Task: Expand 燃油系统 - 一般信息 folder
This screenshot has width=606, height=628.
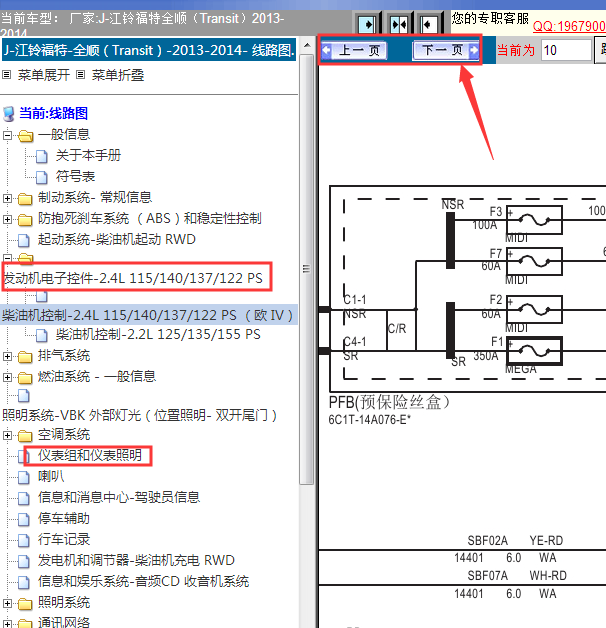Action: (7, 377)
